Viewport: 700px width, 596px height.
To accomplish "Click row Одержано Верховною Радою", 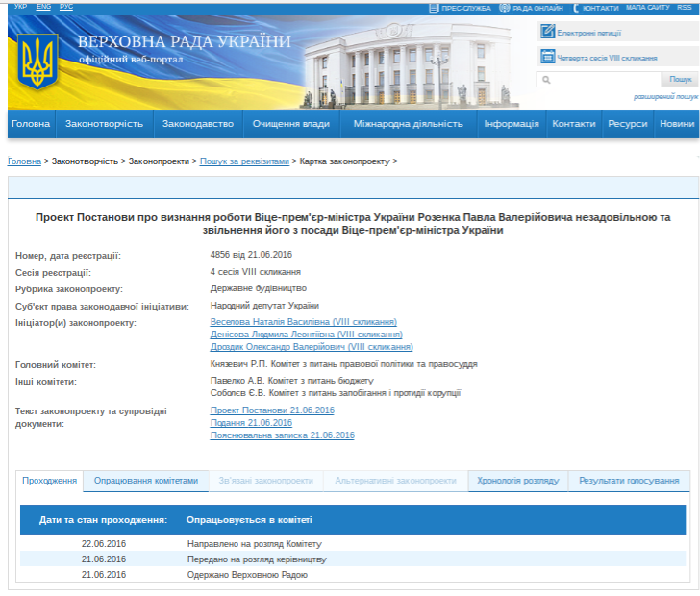I will (353, 574).
